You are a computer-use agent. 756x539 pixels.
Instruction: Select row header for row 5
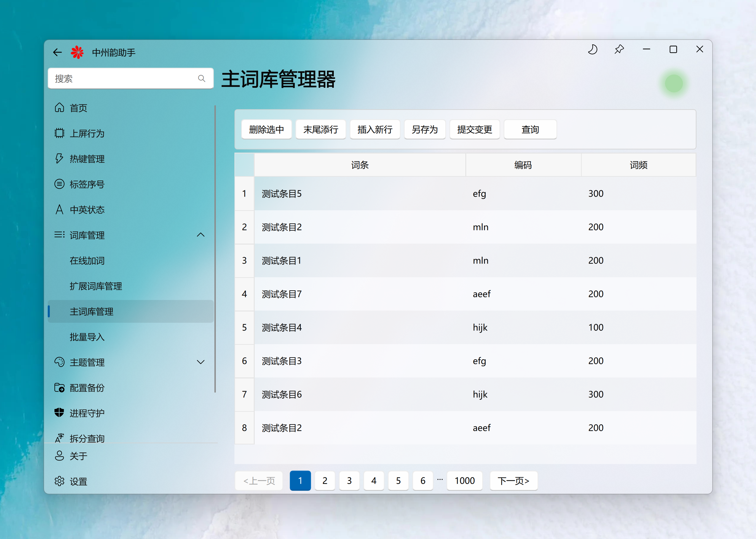coord(244,328)
